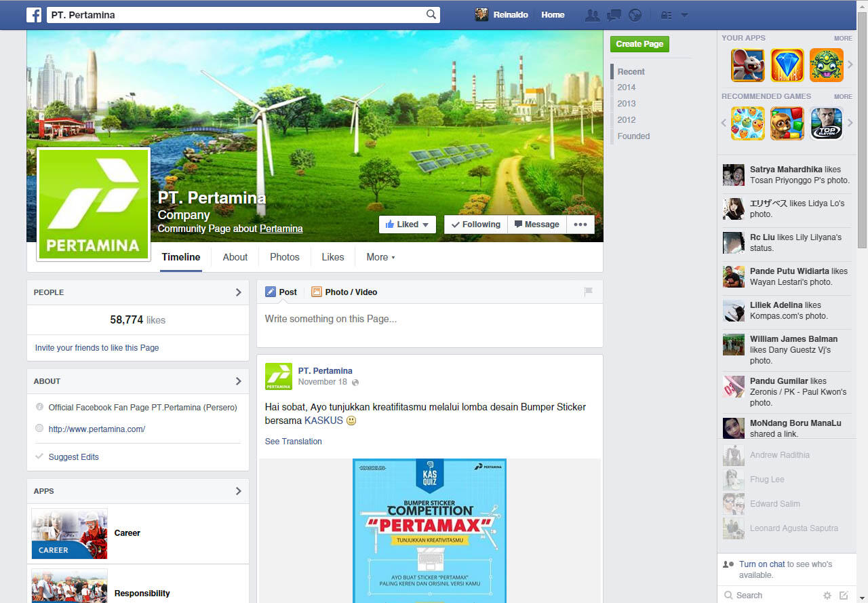Open the account menu dropdown arrow
The width and height of the screenshot is (868, 603).
coord(684,15)
